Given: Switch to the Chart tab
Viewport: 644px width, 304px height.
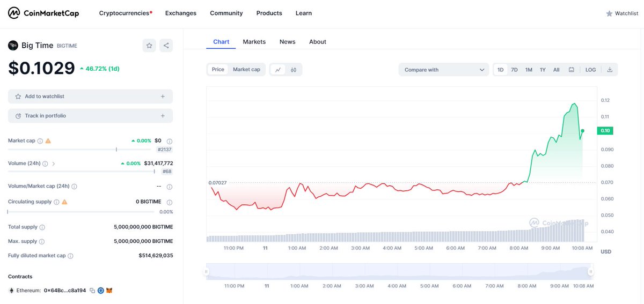Looking at the screenshot, I should tap(221, 42).
